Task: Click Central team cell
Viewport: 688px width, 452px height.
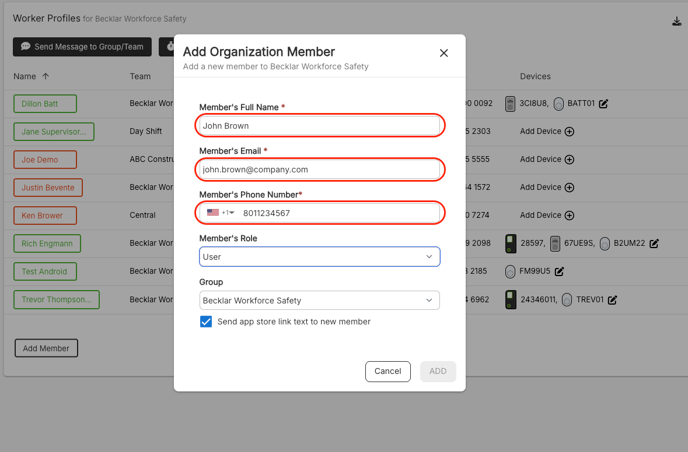Action: tap(143, 215)
